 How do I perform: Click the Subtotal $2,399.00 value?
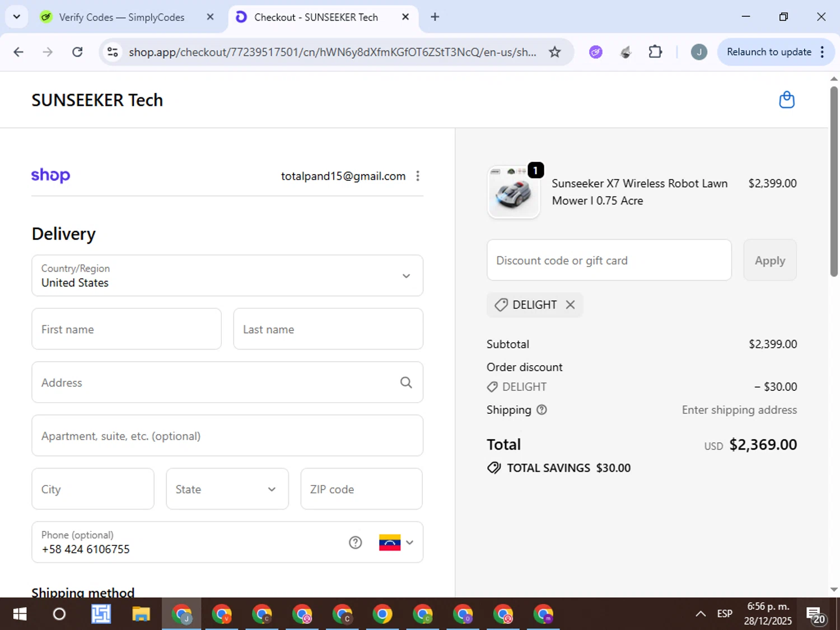(773, 344)
